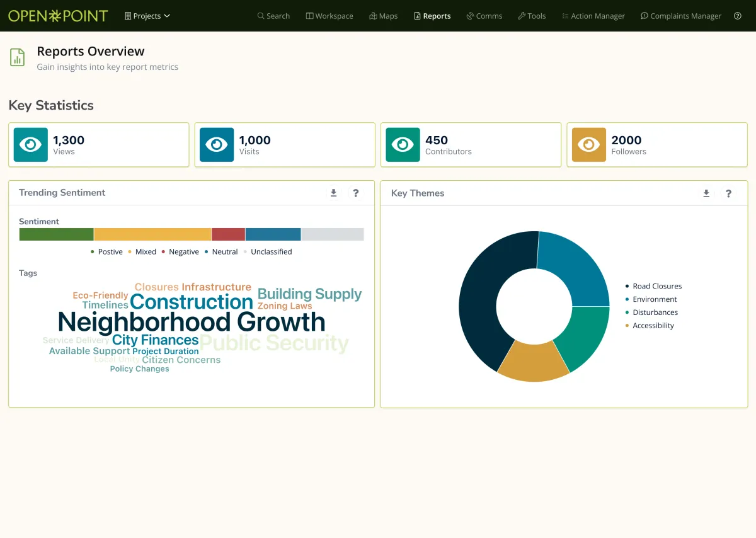Go to the Workspace tab
The image size is (756, 538).
click(x=329, y=16)
